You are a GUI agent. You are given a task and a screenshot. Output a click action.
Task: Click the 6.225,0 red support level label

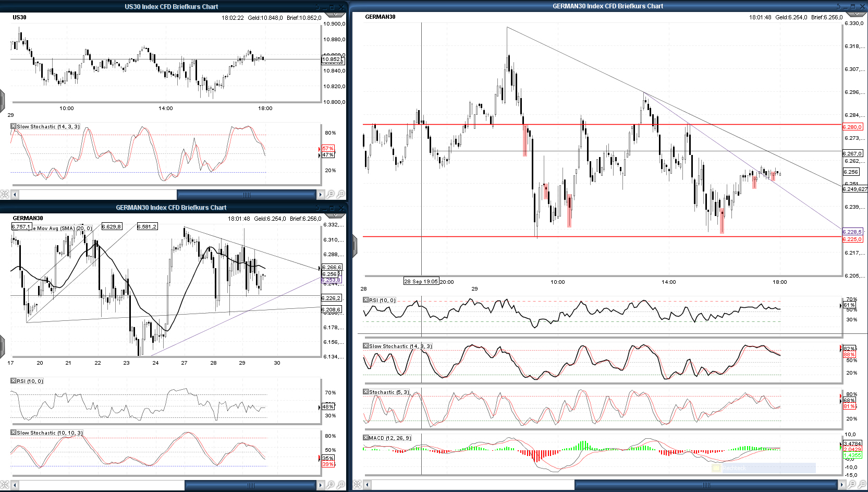tap(852, 239)
